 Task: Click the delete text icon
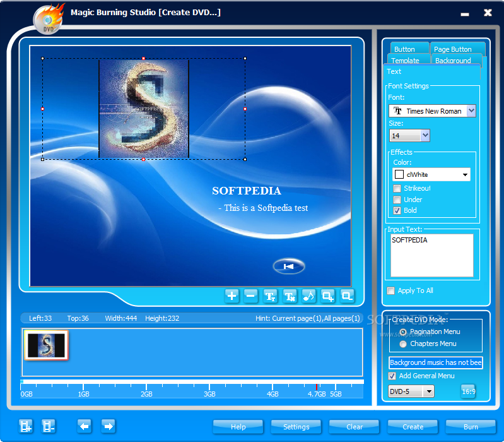[x=290, y=296]
